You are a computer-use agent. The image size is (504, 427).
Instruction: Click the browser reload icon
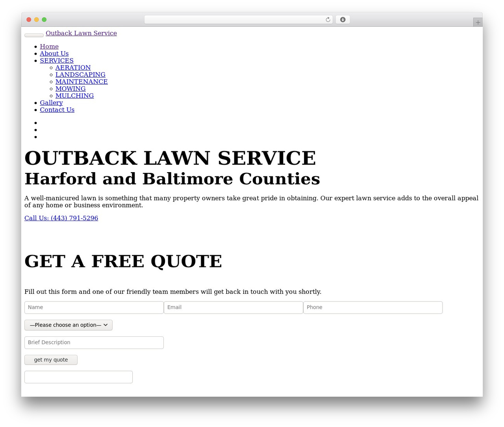328,20
